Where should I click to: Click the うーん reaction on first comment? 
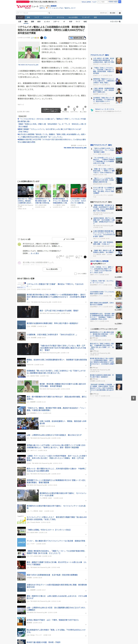coord(79,257)
